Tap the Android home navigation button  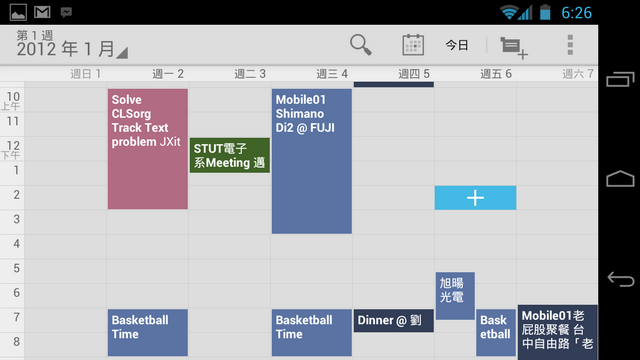coord(620,178)
